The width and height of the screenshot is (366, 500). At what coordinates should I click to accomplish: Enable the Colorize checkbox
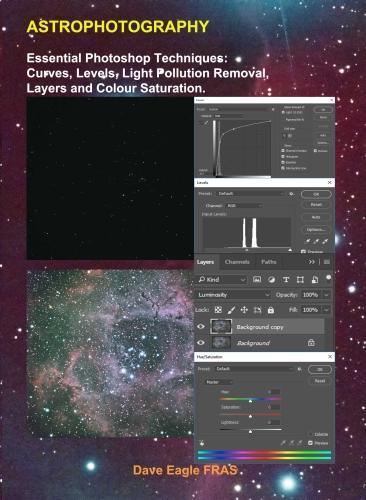[x=310, y=434]
